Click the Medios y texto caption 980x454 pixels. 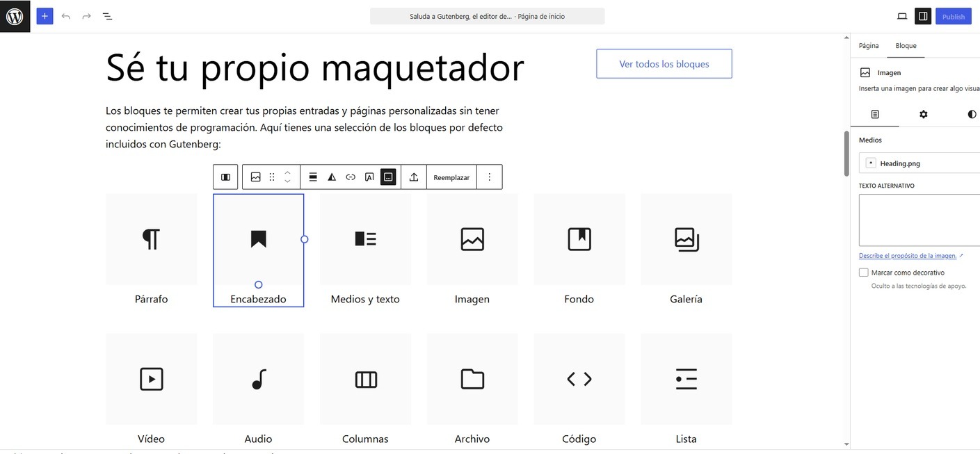point(365,299)
